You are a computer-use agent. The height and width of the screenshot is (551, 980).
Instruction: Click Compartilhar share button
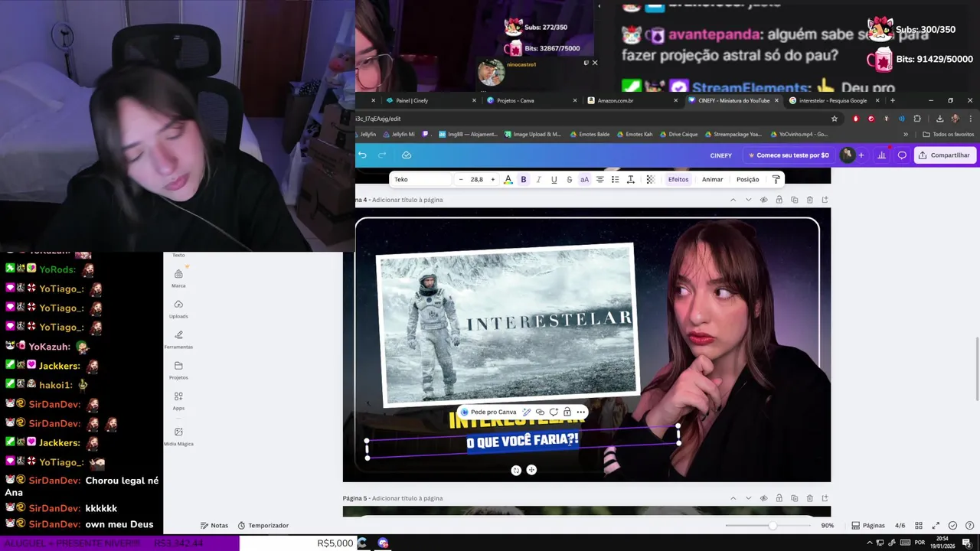[x=944, y=155]
